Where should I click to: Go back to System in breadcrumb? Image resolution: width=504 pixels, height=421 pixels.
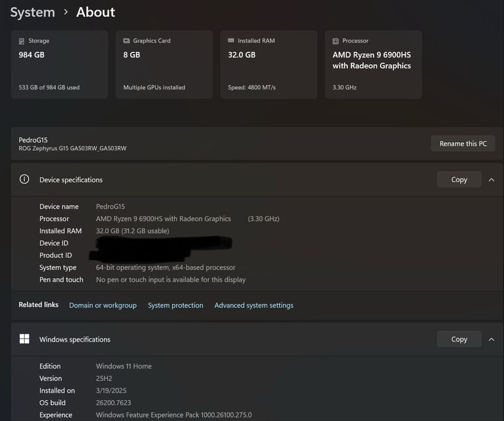coord(33,12)
